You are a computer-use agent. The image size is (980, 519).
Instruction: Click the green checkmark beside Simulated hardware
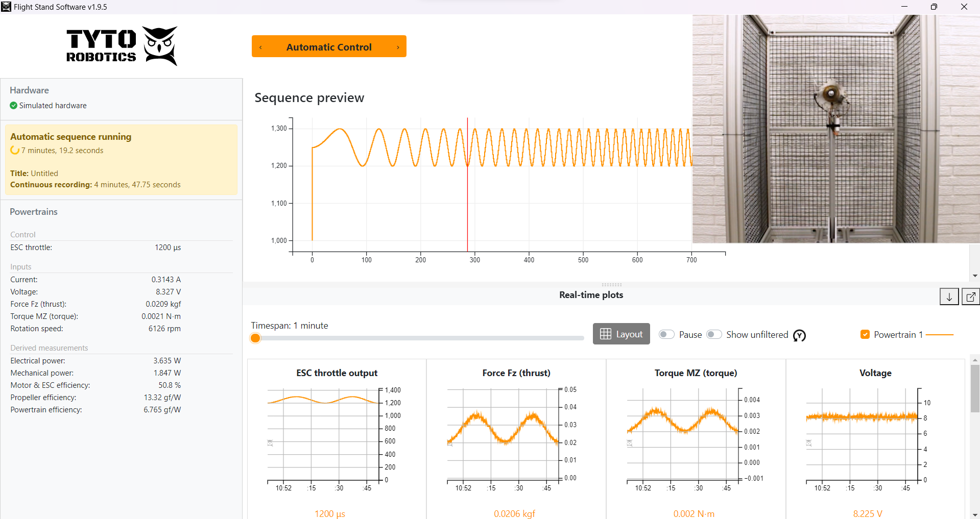click(x=13, y=106)
